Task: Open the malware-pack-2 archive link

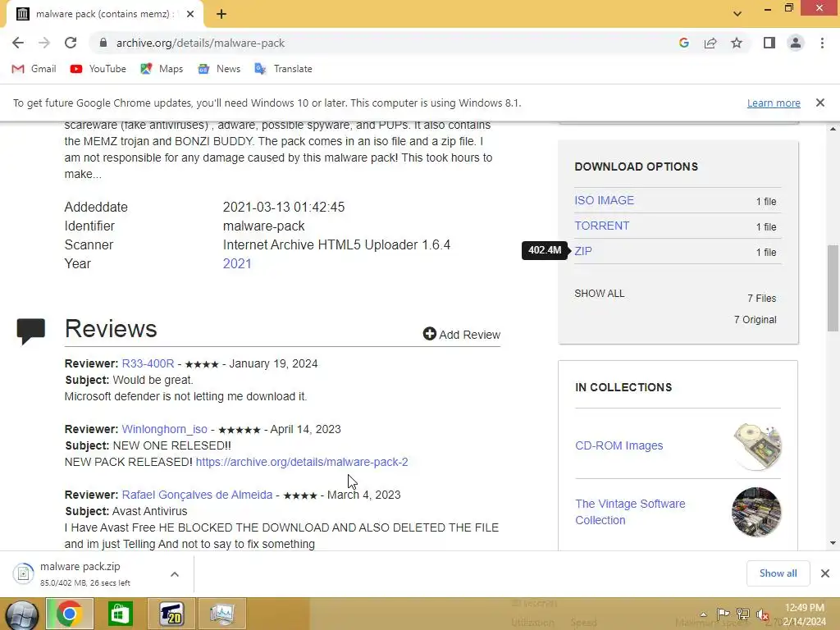Action: tap(302, 462)
